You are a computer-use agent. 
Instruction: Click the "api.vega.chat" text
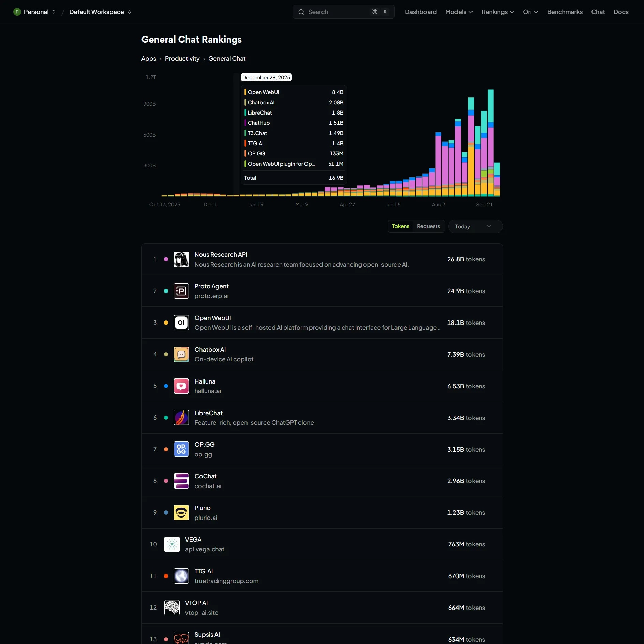point(205,549)
